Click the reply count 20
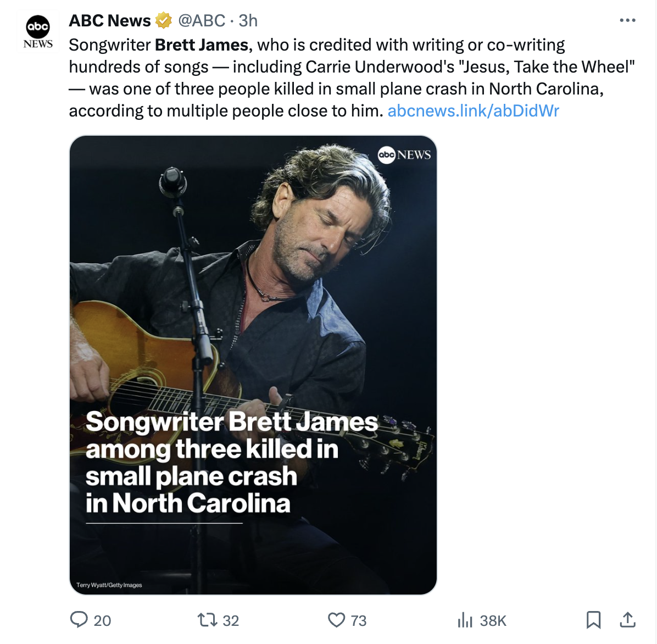Viewport: 657px width, 644px height. pos(102,621)
